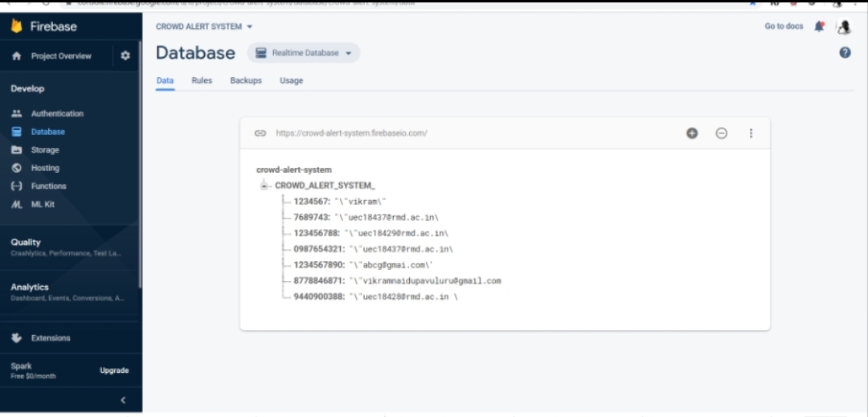
Task: Select the 123456788 key entry
Action: 317,233
